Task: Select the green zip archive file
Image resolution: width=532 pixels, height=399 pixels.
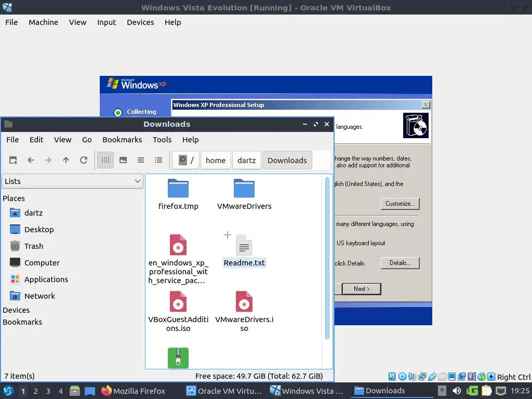Action: (x=178, y=357)
